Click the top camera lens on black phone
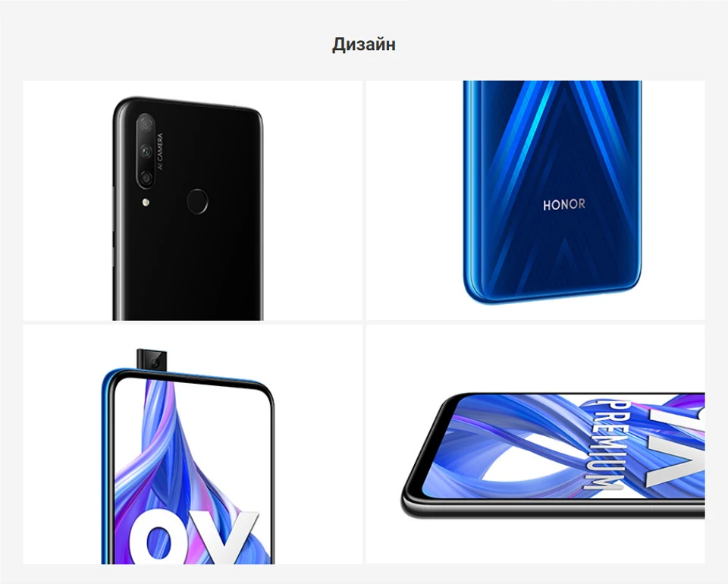 (146, 124)
